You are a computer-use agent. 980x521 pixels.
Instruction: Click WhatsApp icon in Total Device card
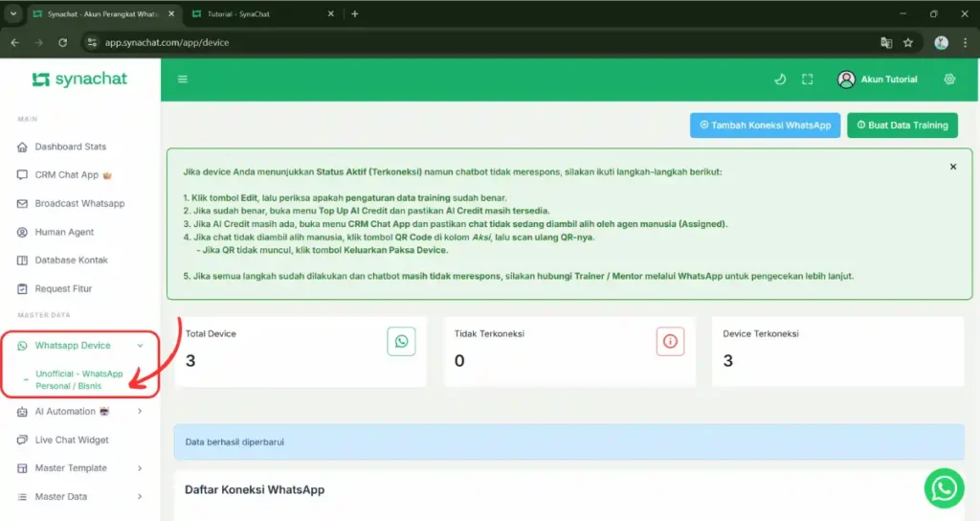tap(401, 342)
